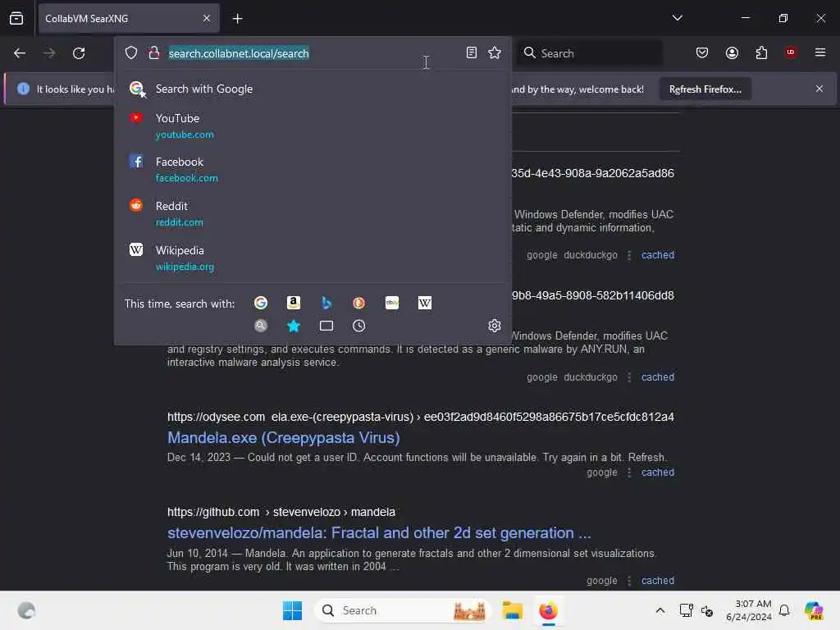
Task: Open Mandela.exe (Creepypasta Virus) result
Action: [x=283, y=438]
